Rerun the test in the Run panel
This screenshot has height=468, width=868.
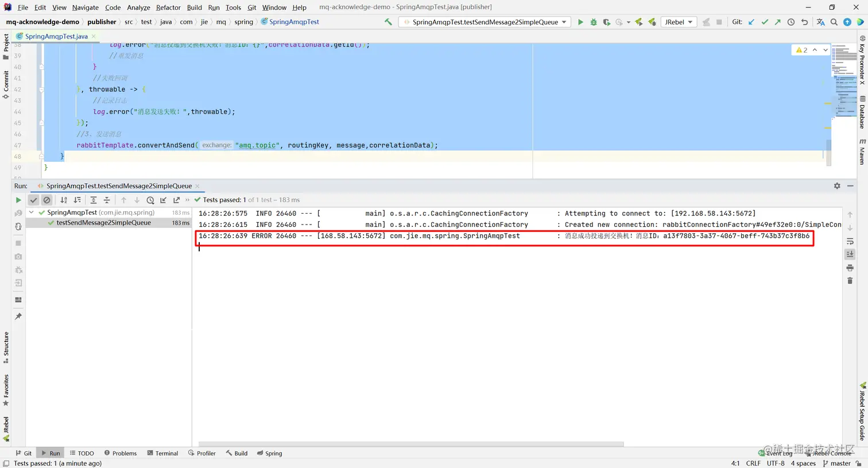point(18,200)
